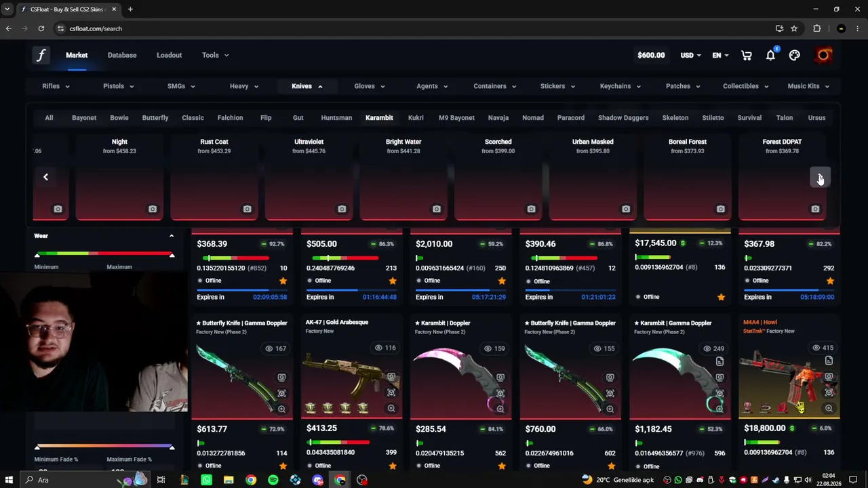Open the CSFloat logo home link

pos(41,55)
